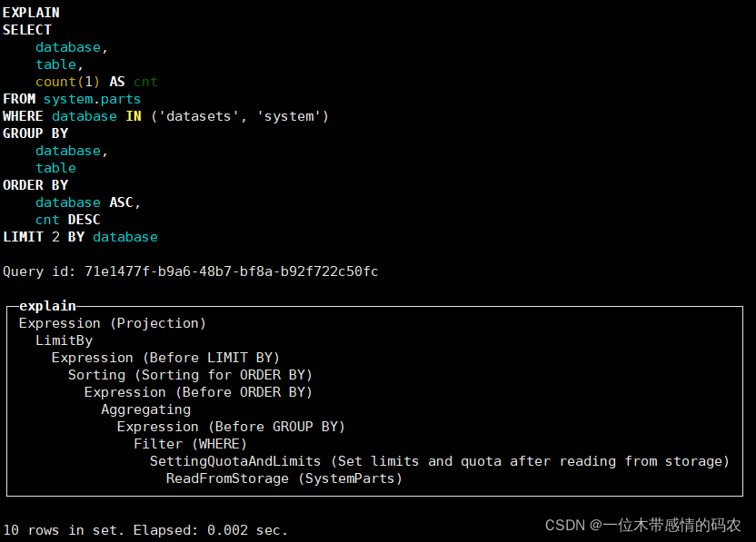This screenshot has height=542, width=756.
Task: Click the EXPLAIN keyword at the top
Action: (31, 13)
